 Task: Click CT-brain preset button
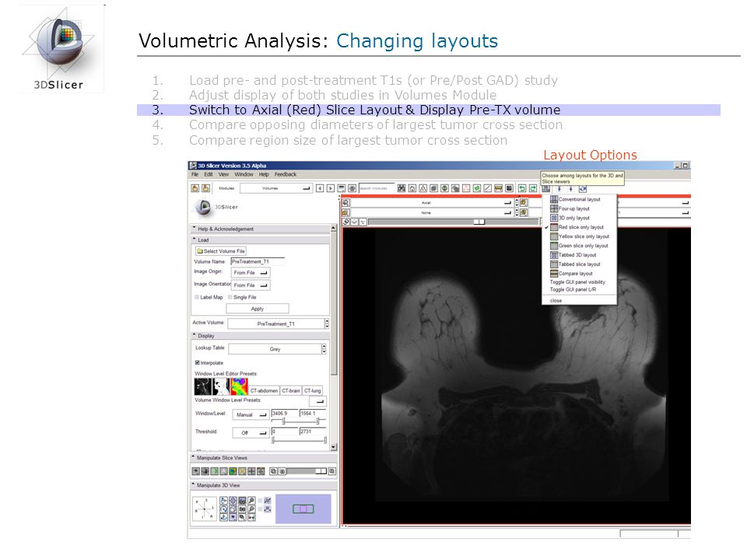[x=290, y=390]
